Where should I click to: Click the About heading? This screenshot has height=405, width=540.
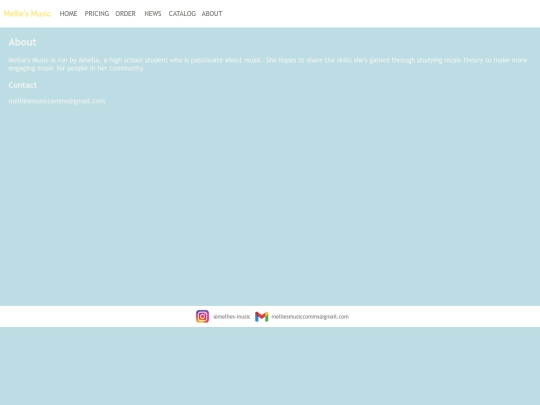(x=22, y=42)
